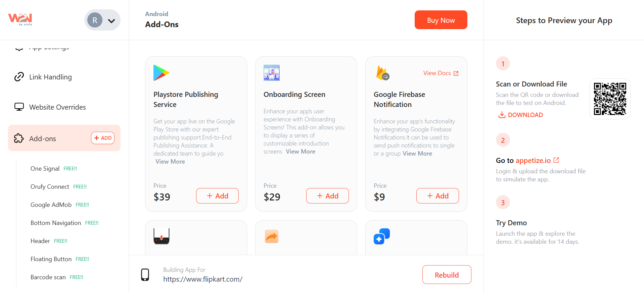Click the Playstore Publishing Service play icon

pyautogui.click(x=161, y=73)
